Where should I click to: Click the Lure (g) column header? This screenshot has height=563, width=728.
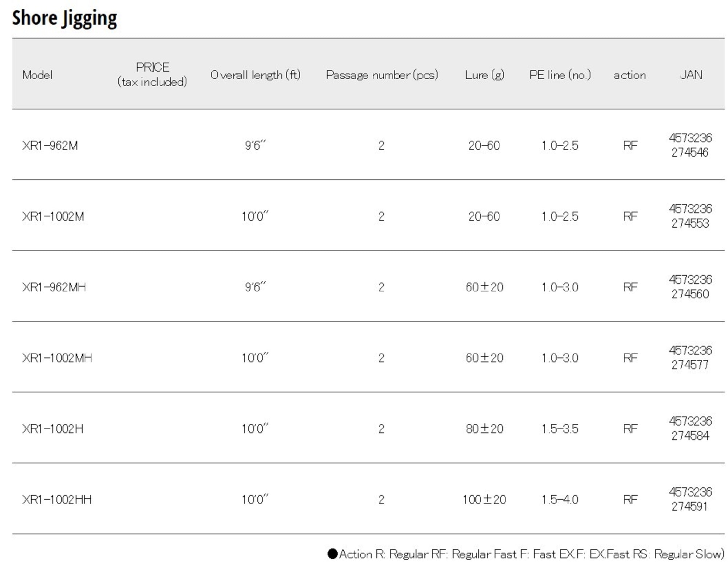pos(484,75)
